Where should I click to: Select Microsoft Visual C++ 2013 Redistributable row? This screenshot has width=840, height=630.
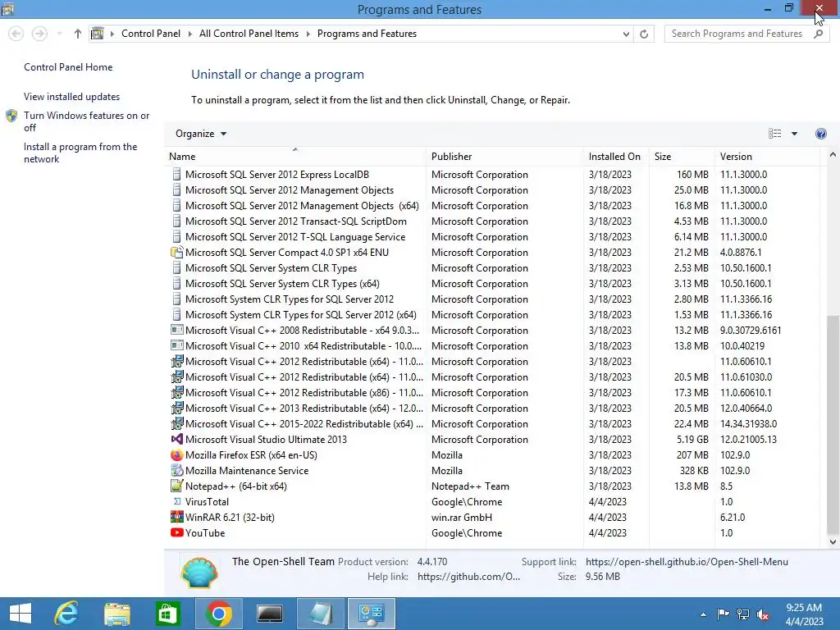(x=492, y=408)
